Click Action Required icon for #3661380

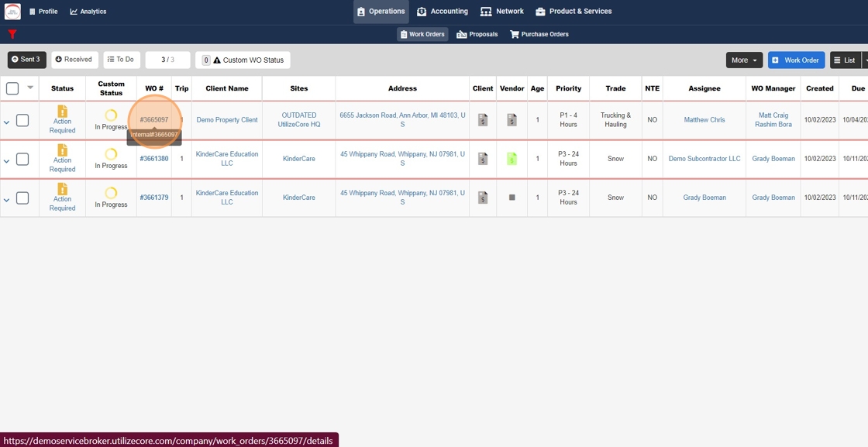tap(62, 150)
